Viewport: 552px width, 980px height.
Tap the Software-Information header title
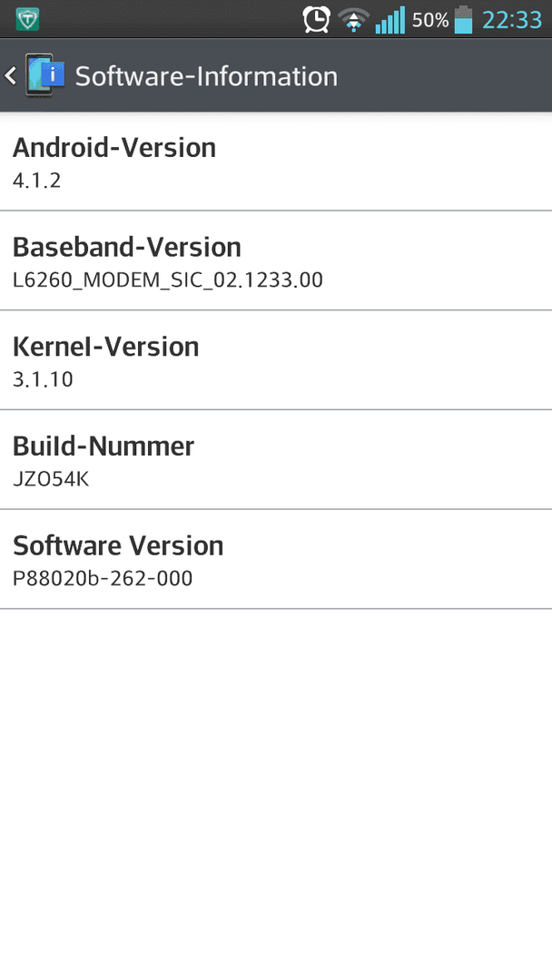(206, 76)
